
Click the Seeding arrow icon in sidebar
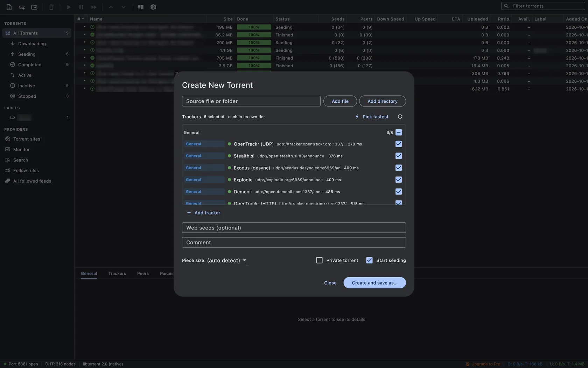(x=13, y=54)
